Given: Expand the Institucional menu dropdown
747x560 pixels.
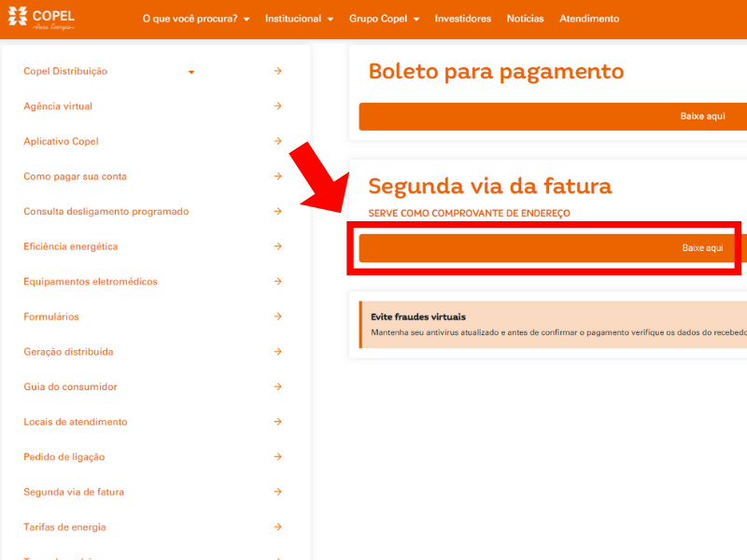Looking at the screenshot, I should 299,19.
